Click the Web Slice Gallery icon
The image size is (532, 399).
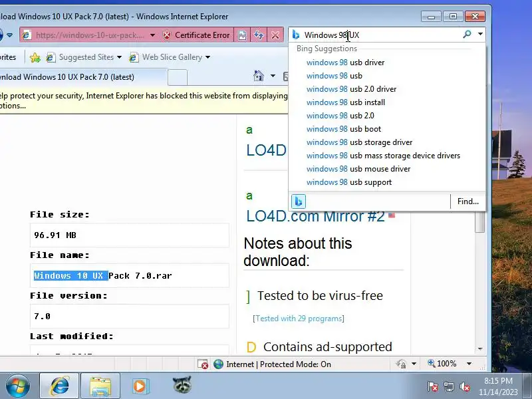tap(134, 57)
